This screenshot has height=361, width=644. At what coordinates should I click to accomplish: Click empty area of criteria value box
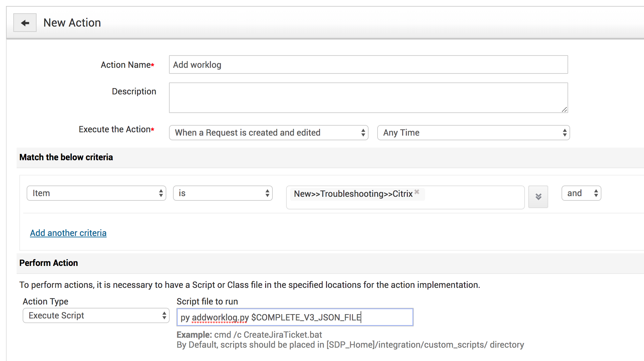click(472, 197)
